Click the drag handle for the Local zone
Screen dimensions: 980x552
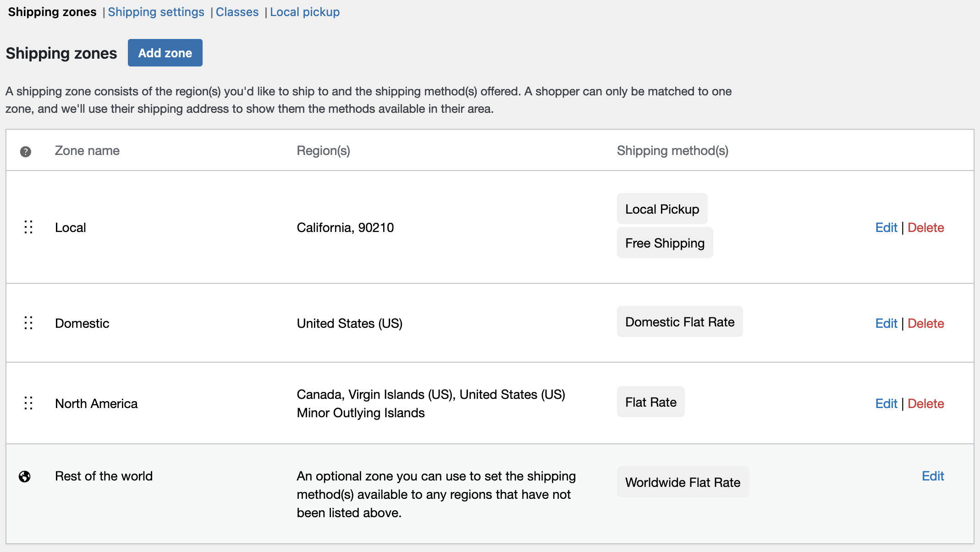[x=28, y=227]
